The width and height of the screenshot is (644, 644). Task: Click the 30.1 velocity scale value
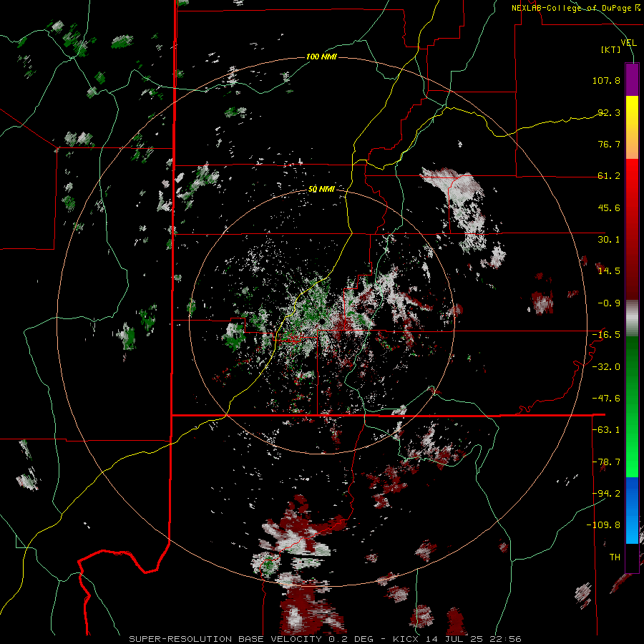(609, 240)
